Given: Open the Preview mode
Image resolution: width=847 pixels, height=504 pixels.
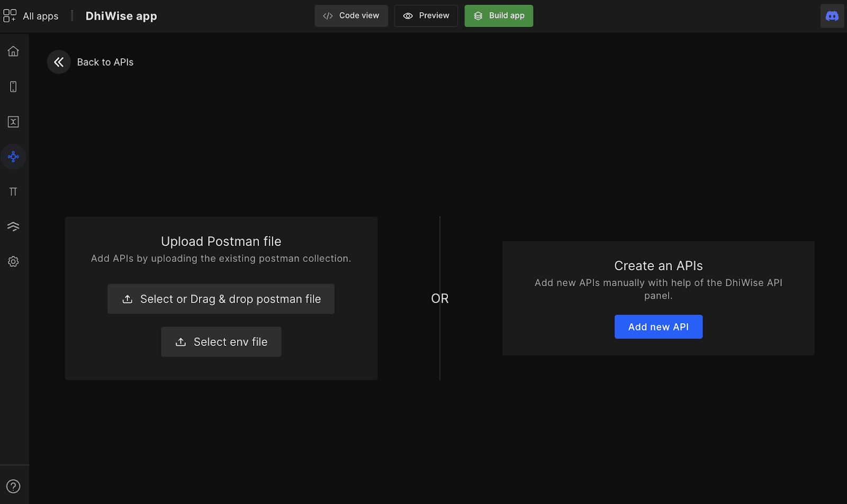Looking at the screenshot, I should (x=426, y=16).
